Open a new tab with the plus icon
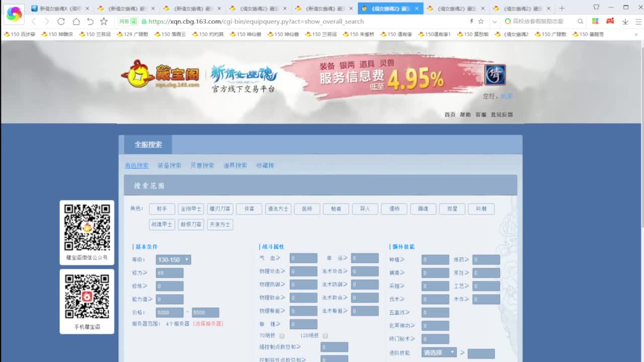The width and height of the screenshot is (644, 362). [562, 8]
